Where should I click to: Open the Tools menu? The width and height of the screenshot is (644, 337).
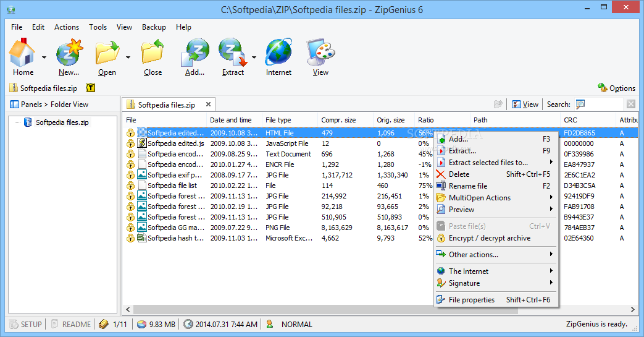pyautogui.click(x=98, y=27)
